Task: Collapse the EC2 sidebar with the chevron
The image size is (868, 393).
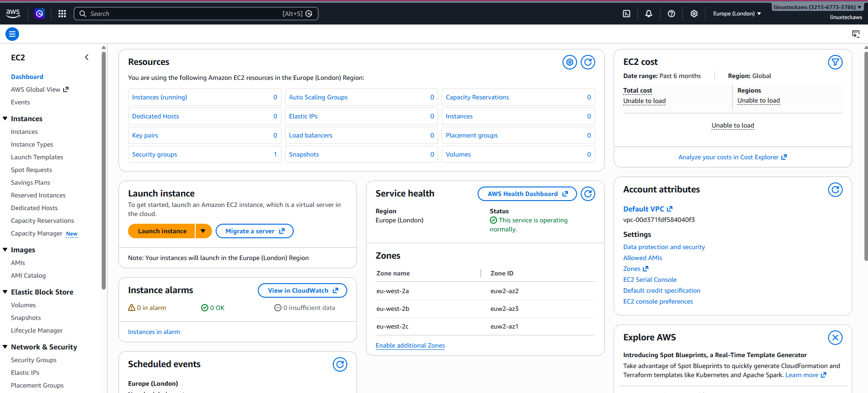Action: 87,57
